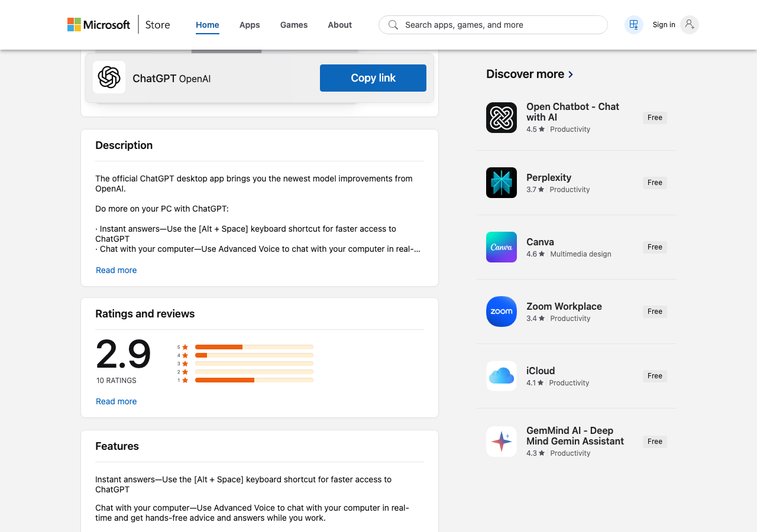This screenshot has width=757, height=532.
Task: Expand Discover more with chevron
Action: tap(571, 74)
